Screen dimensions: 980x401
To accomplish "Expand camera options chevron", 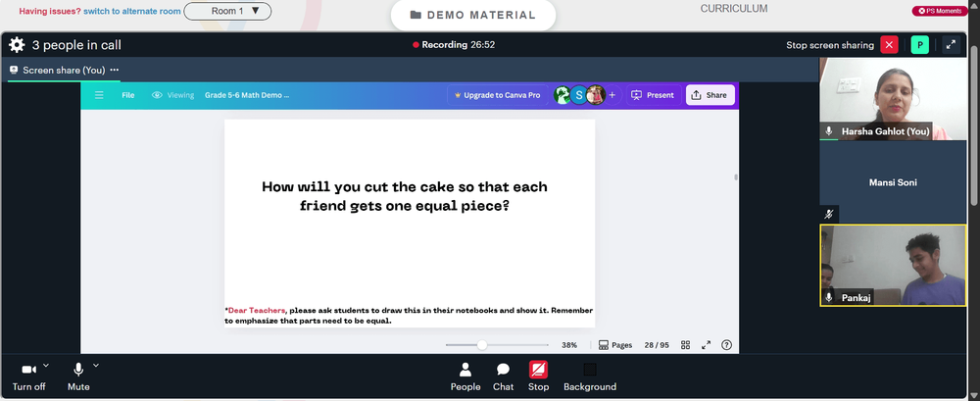I will 46,366.
